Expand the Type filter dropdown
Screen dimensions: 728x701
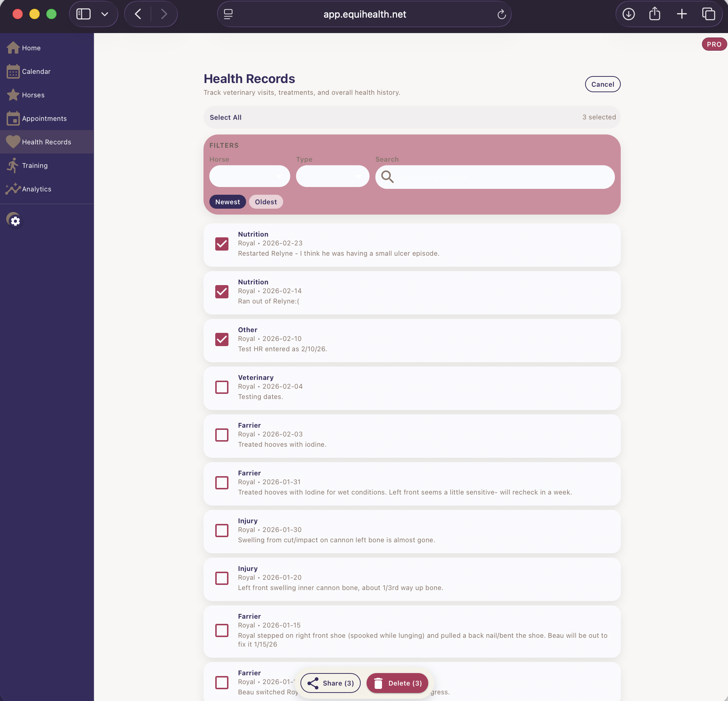click(x=332, y=176)
